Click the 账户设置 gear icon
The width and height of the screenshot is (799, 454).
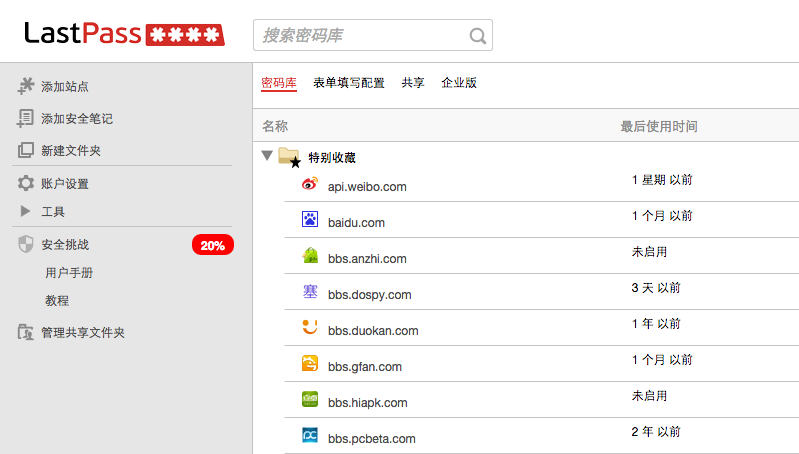25,183
